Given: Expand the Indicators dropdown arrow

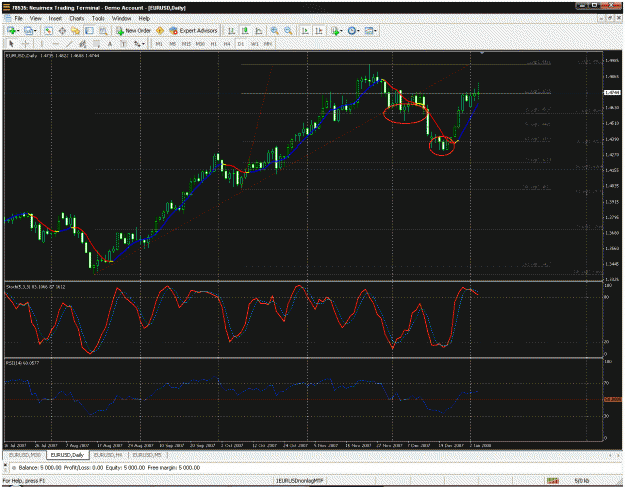Looking at the screenshot, I should 341,31.
